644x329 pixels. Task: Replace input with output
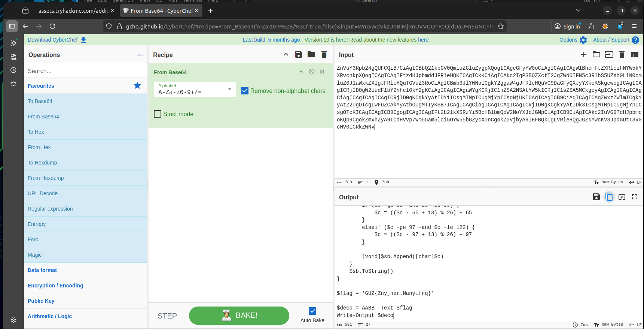pos(622,197)
